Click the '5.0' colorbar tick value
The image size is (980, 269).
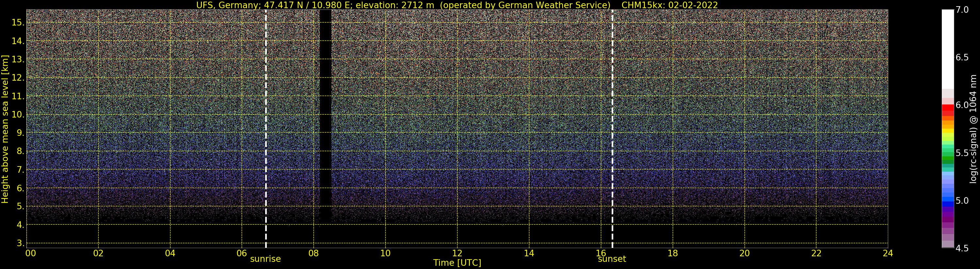[962, 200]
